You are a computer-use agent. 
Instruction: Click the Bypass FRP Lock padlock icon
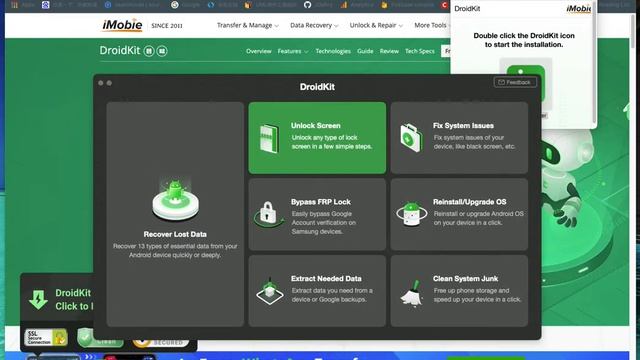(268, 214)
